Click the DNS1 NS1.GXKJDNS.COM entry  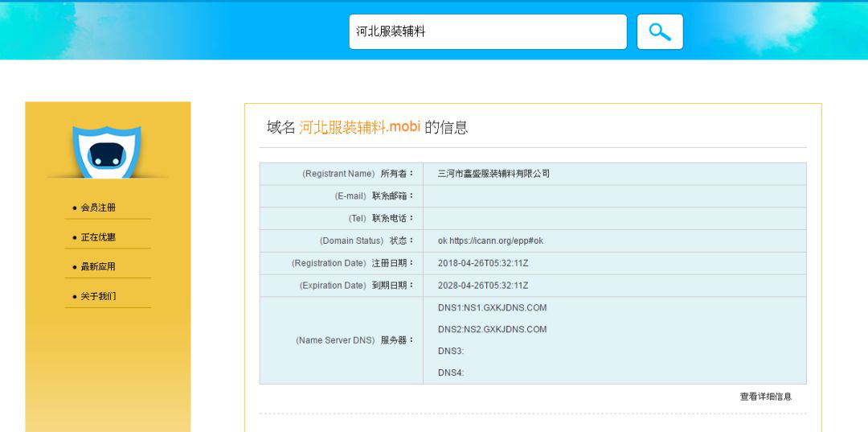pyautogui.click(x=492, y=307)
